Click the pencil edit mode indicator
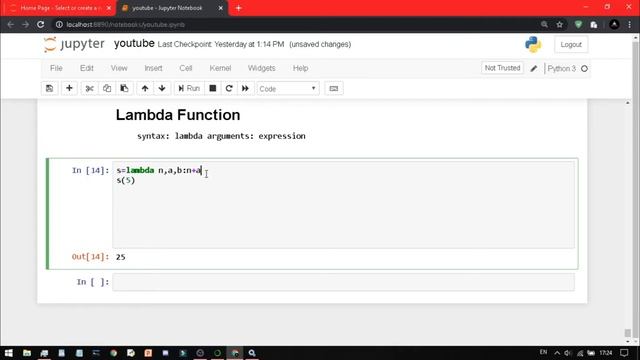 533,69
